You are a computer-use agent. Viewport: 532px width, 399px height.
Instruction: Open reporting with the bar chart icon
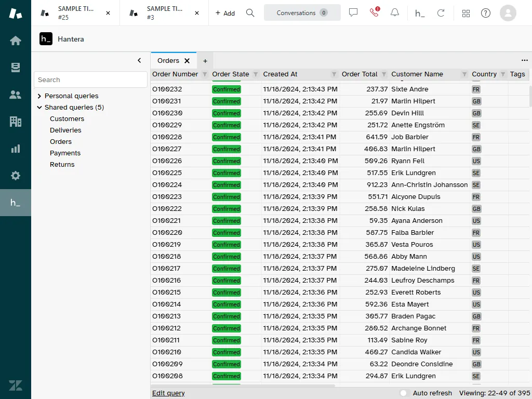coord(16,149)
